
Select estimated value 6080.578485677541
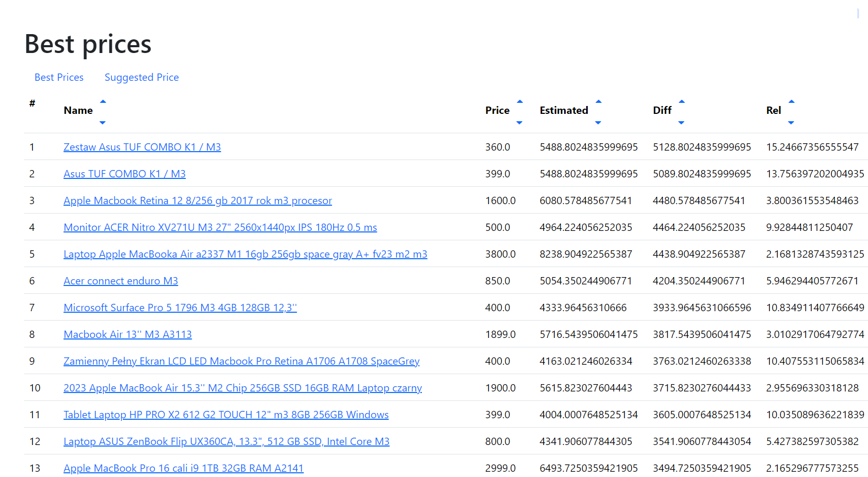tap(586, 200)
